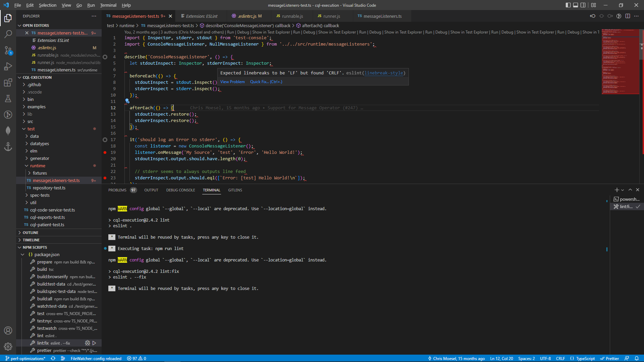Screen dimensions: 644x362
Task: Open the GitLens view in activity bar
Action: [x=8, y=115]
